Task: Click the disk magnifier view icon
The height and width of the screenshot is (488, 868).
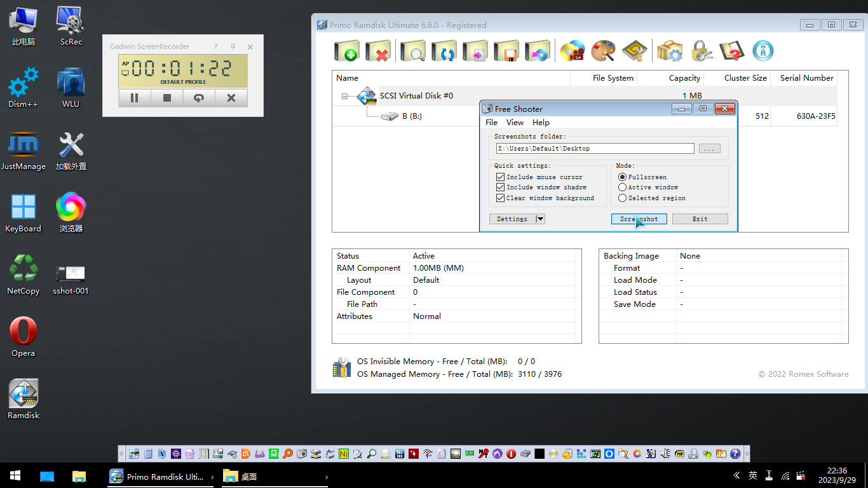Action: tap(412, 51)
